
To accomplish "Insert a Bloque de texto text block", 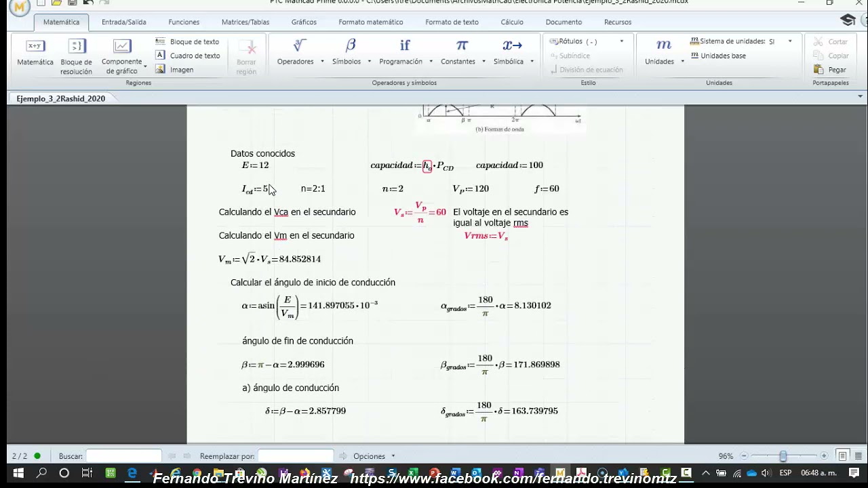I will coord(187,41).
